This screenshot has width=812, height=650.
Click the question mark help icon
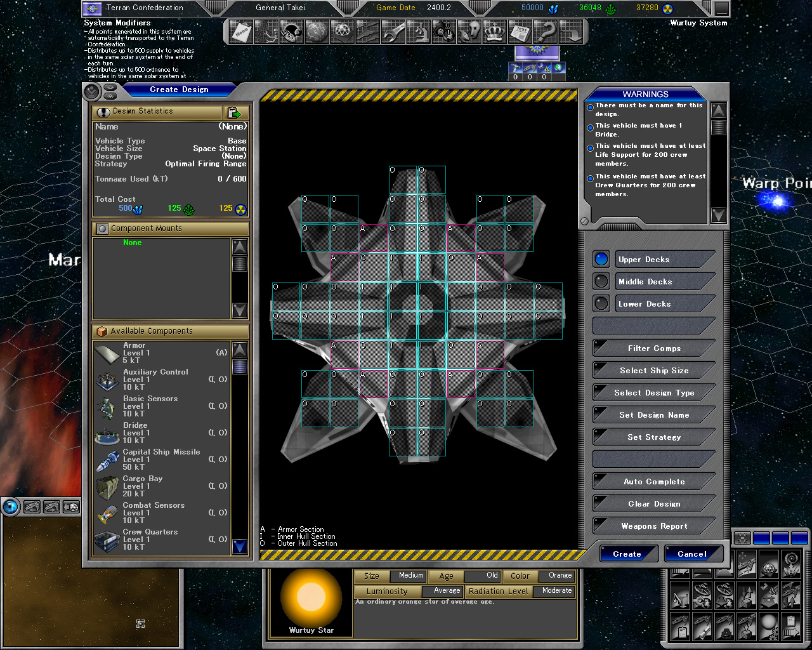pos(546,32)
